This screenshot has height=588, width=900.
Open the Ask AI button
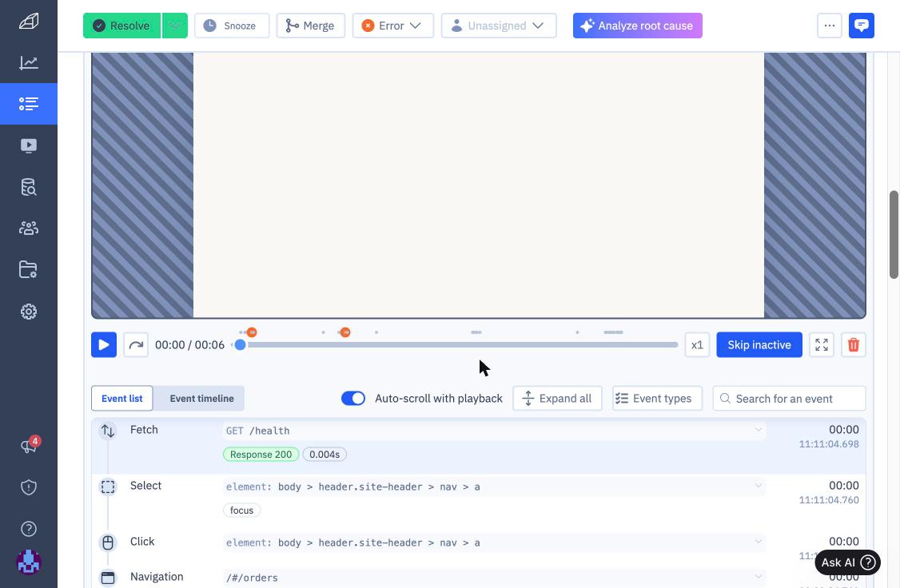click(x=848, y=562)
